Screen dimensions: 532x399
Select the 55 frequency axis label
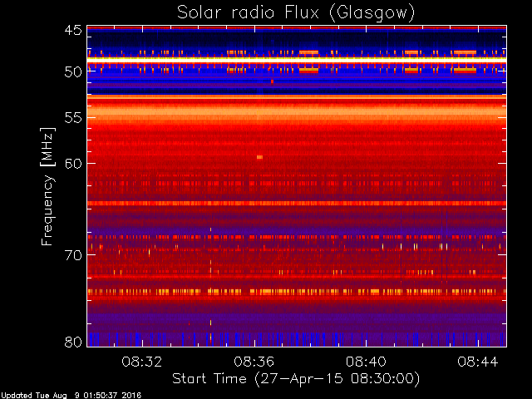[x=73, y=117]
